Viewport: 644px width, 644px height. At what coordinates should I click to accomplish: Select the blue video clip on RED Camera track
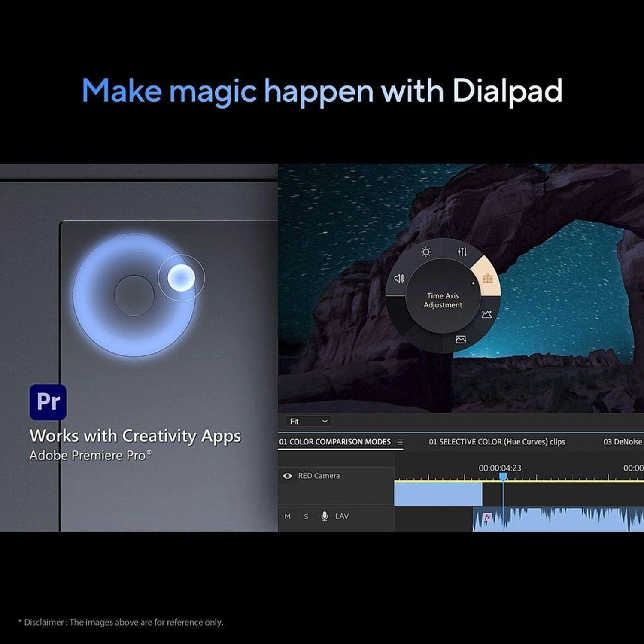pos(438,494)
